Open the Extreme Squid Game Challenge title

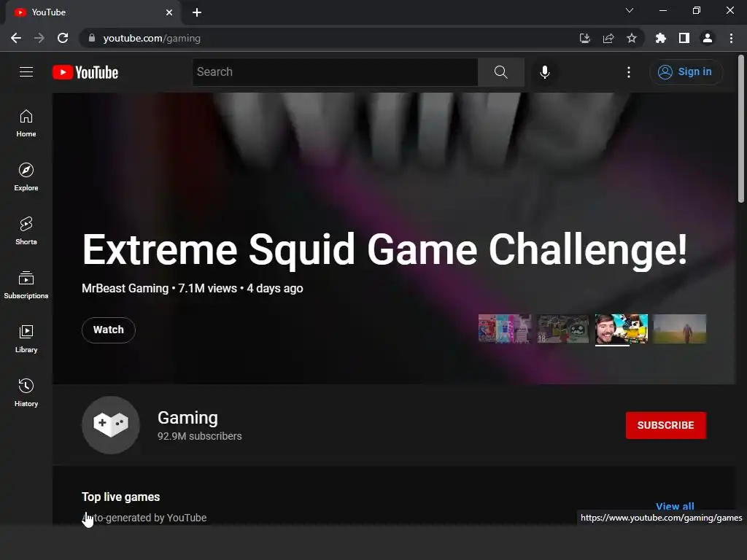coord(384,249)
